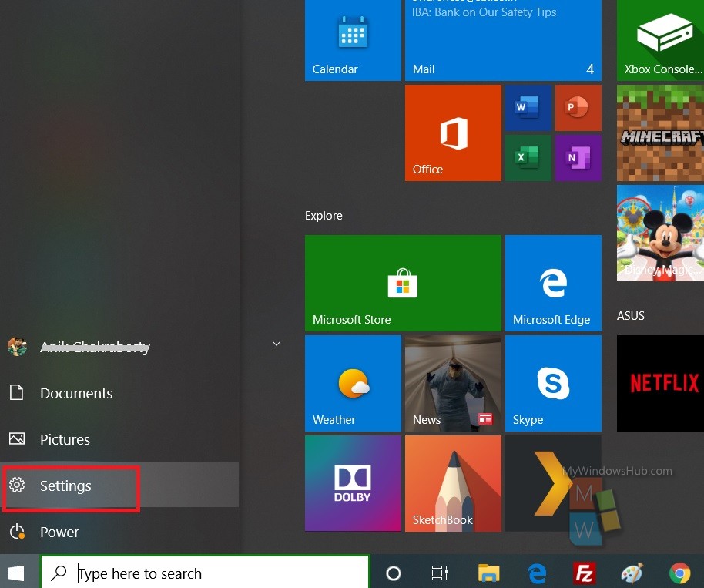
Task: Open the Plex tile with orange chevron
Action: pyautogui.click(x=553, y=483)
